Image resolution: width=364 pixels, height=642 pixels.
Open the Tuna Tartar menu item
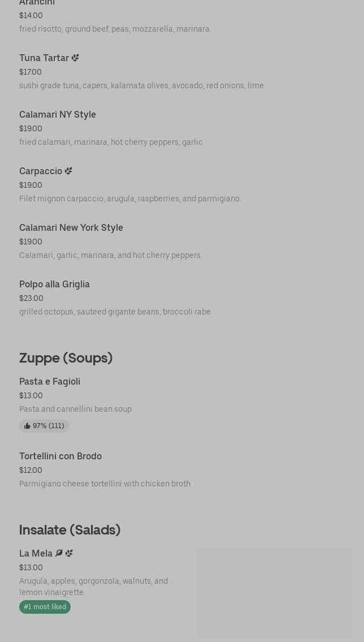pyautogui.click(x=44, y=58)
